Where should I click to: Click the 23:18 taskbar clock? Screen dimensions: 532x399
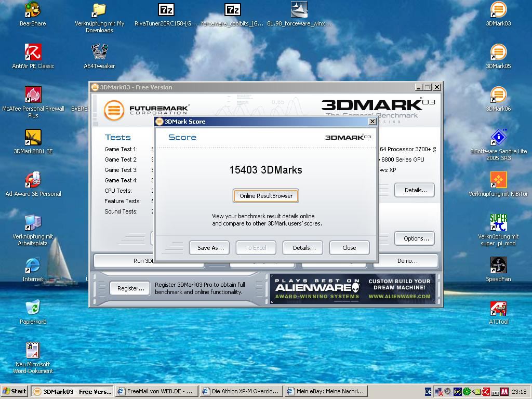point(519,392)
